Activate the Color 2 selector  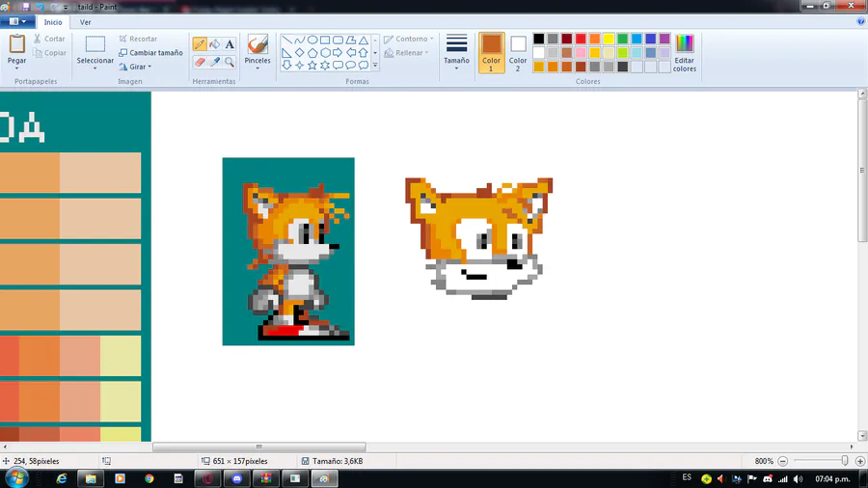click(518, 53)
